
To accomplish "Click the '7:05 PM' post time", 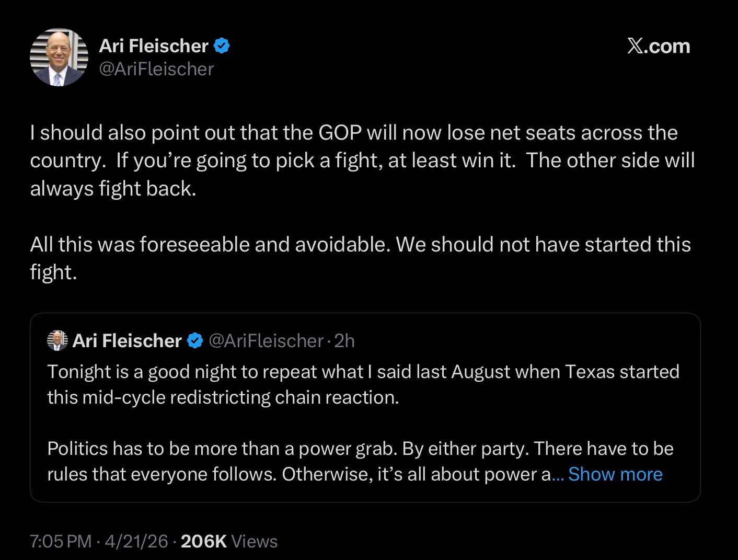I will pyautogui.click(x=61, y=541).
